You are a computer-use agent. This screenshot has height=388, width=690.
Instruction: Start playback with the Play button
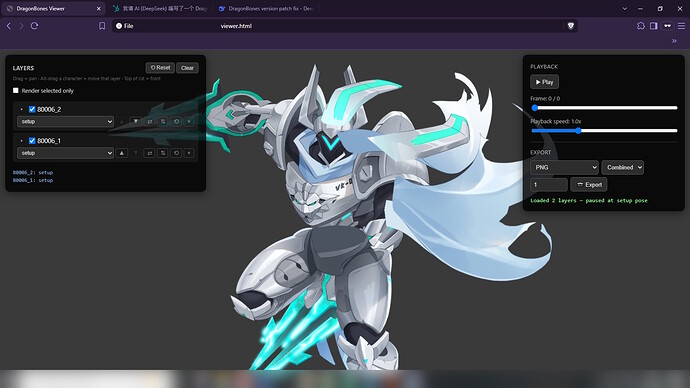pos(544,82)
